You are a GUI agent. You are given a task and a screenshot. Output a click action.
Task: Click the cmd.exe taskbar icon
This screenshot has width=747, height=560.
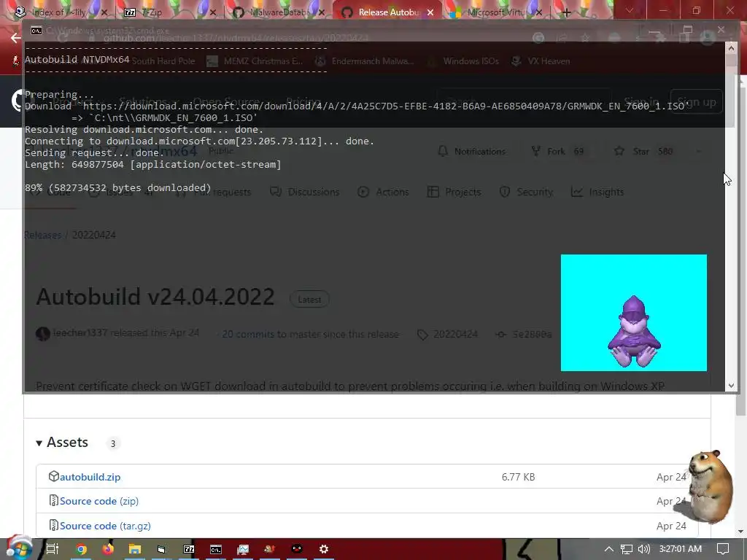click(x=216, y=550)
